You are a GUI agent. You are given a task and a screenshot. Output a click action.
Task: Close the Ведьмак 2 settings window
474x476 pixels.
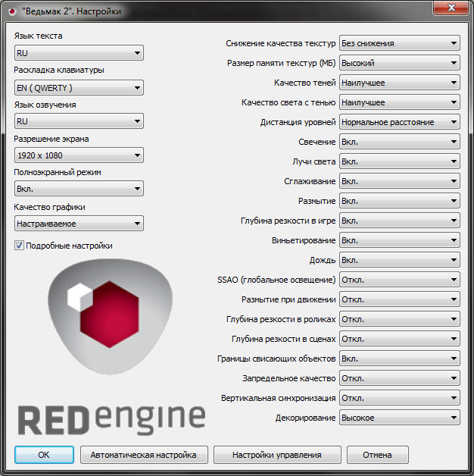click(x=451, y=8)
